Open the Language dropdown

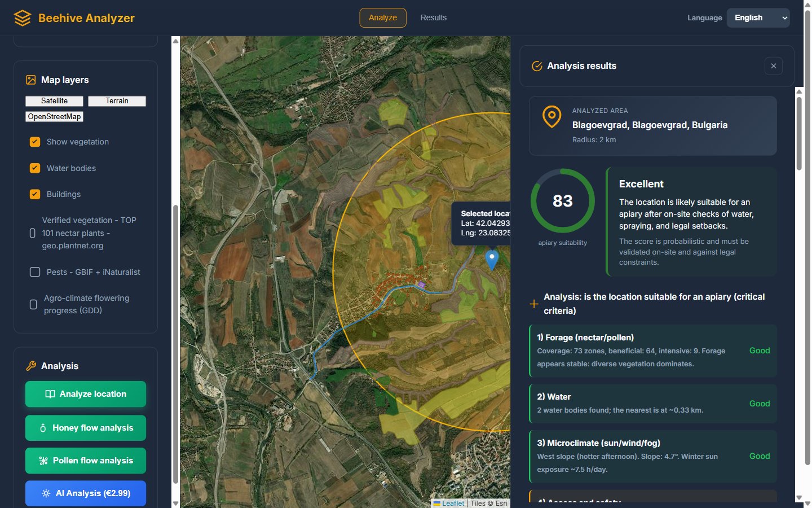[x=758, y=18]
